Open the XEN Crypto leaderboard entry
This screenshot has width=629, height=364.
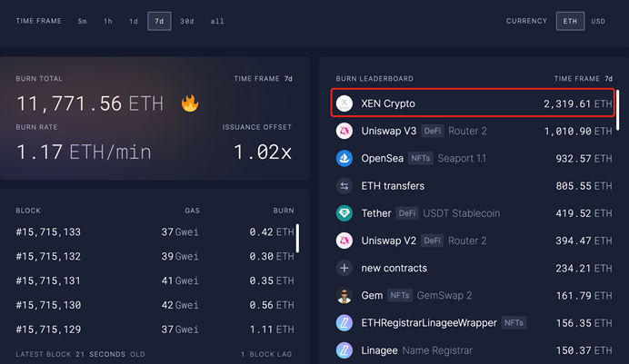(473, 103)
